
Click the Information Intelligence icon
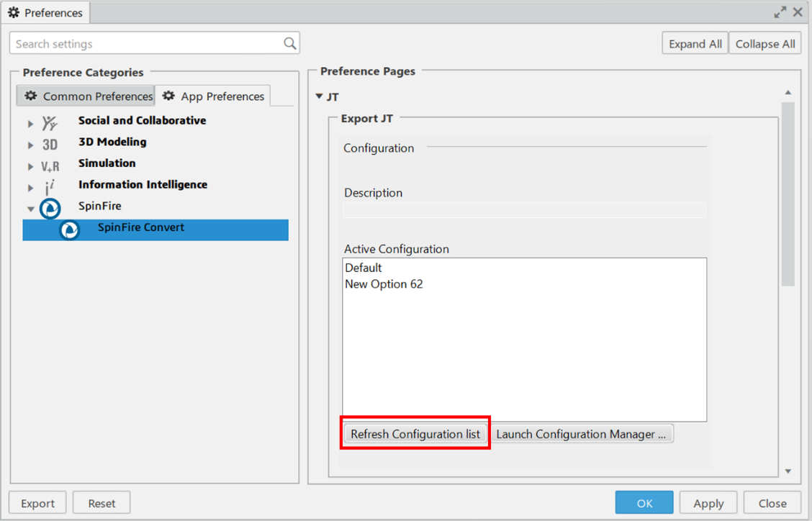pyautogui.click(x=50, y=187)
